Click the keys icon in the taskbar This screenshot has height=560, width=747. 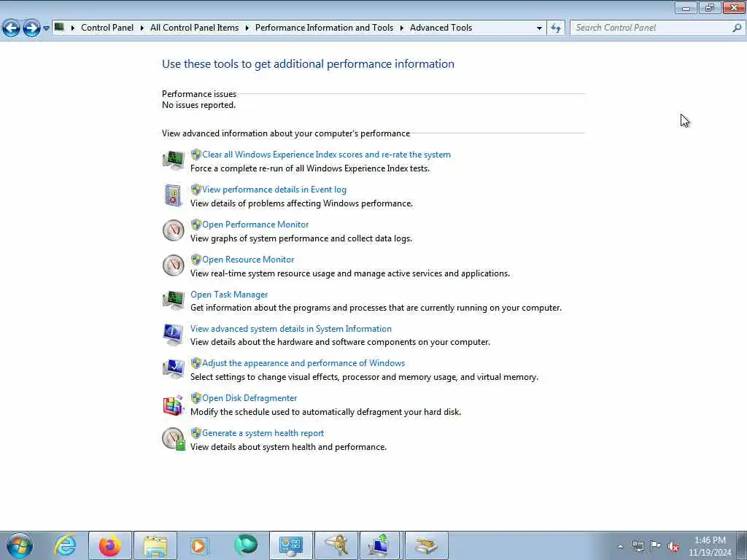pos(336,545)
